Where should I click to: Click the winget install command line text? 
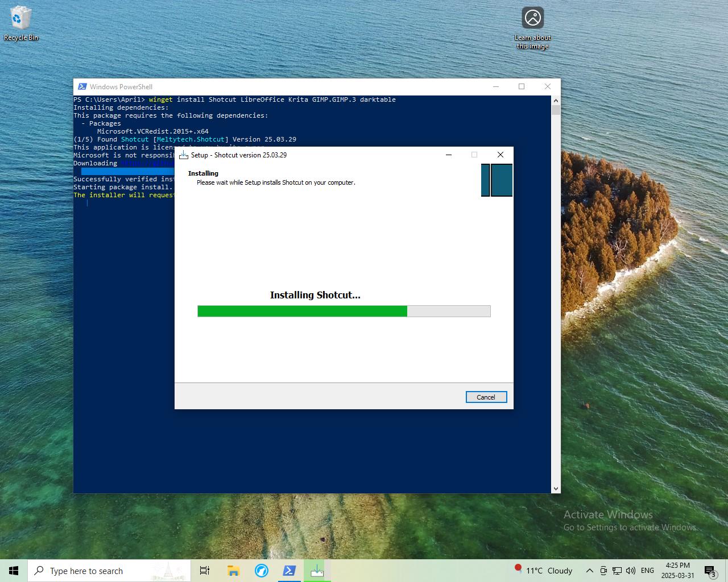click(272, 99)
